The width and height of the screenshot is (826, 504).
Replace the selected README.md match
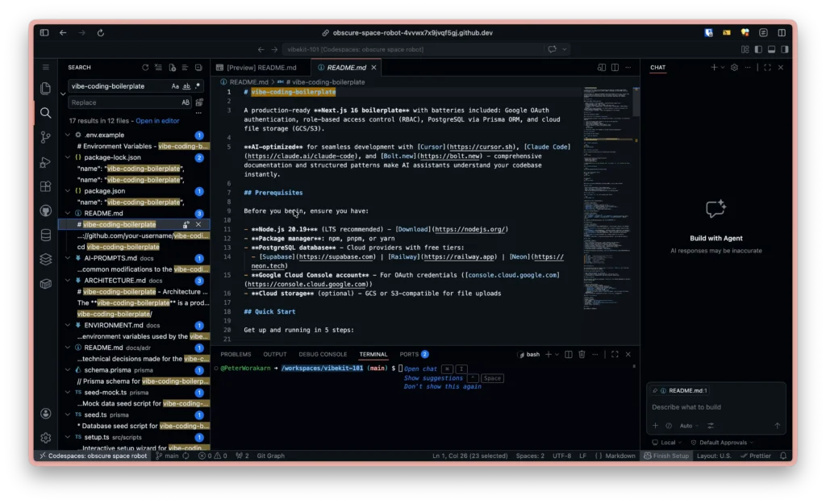pos(186,224)
